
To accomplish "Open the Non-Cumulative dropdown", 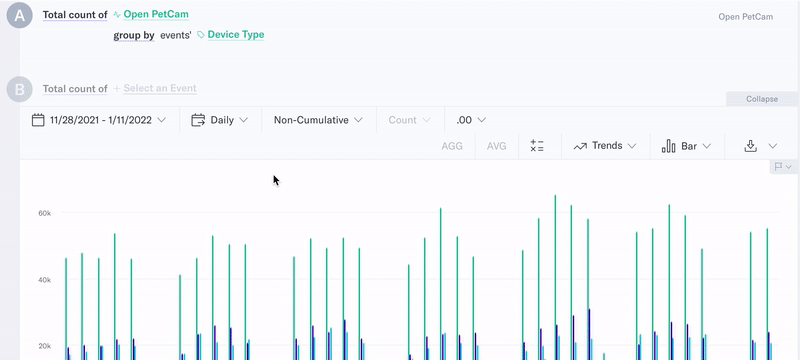I will click(318, 120).
